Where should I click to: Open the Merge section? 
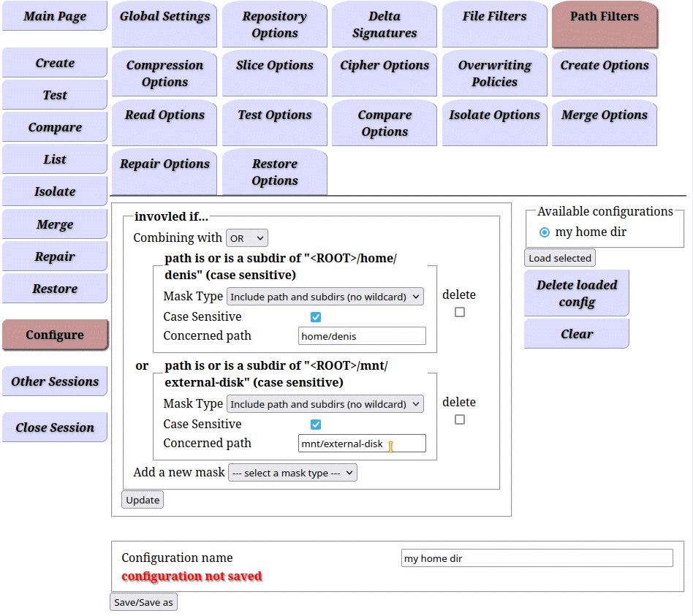[54, 224]
